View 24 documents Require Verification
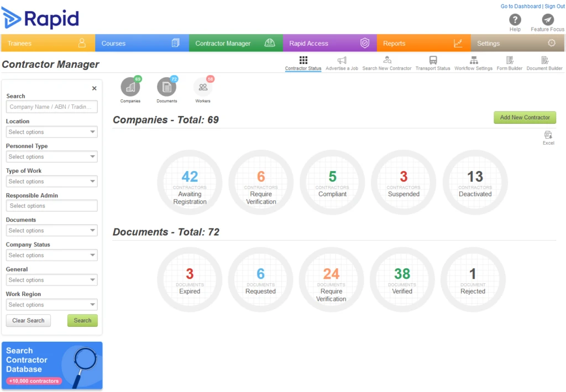The image size is (566, 392). pyautogui.click(x=331, y=280)
